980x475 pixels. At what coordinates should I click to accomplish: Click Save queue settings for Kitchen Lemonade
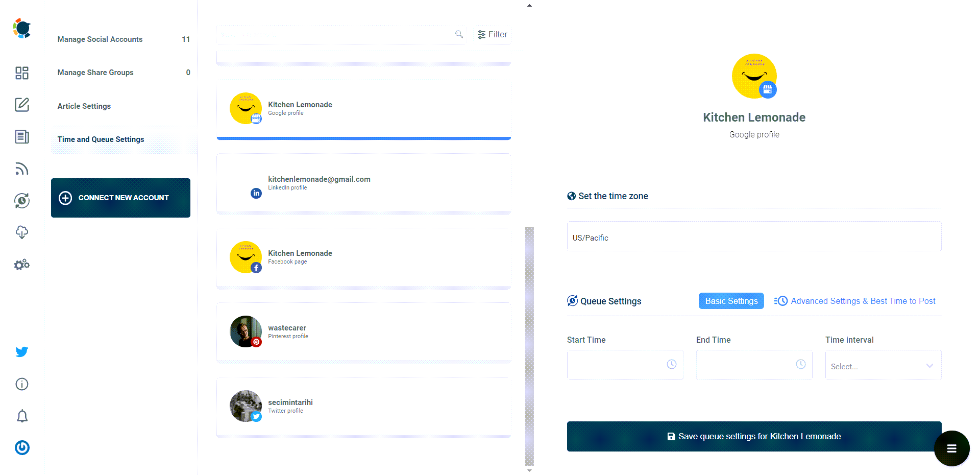coord(754,436)
